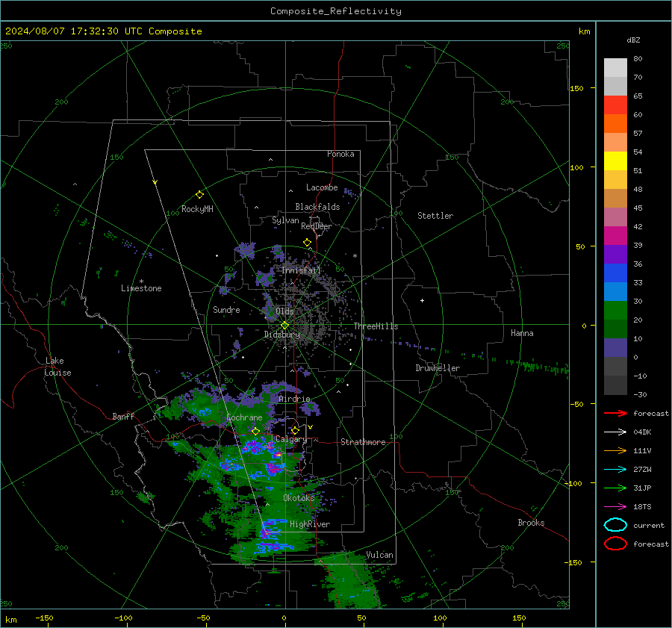
Task: Click the RockyMH label
Action: tap(197, 209)
